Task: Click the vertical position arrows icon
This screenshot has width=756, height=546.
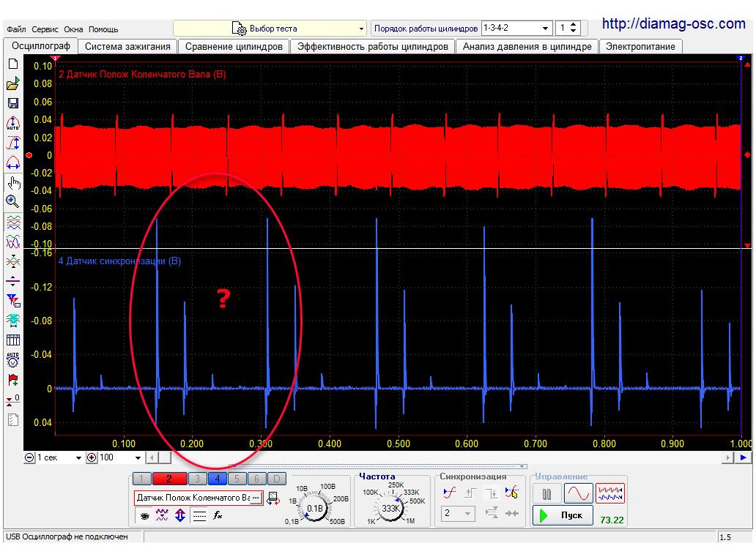Action: pos(180,515)
